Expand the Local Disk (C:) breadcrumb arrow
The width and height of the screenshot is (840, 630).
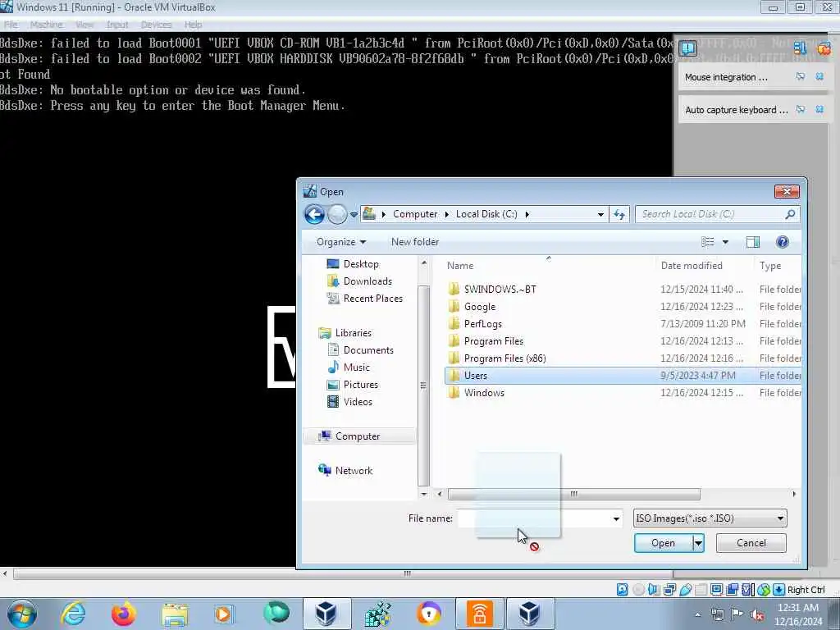[x=527, y=214]
